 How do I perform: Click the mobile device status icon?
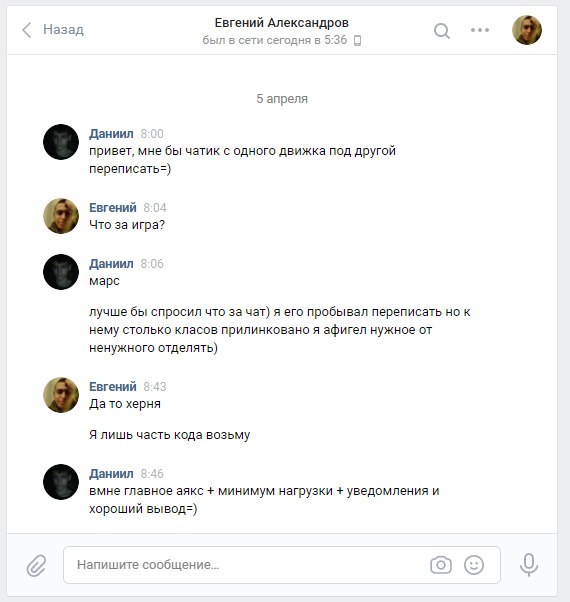tap(357, 40)
